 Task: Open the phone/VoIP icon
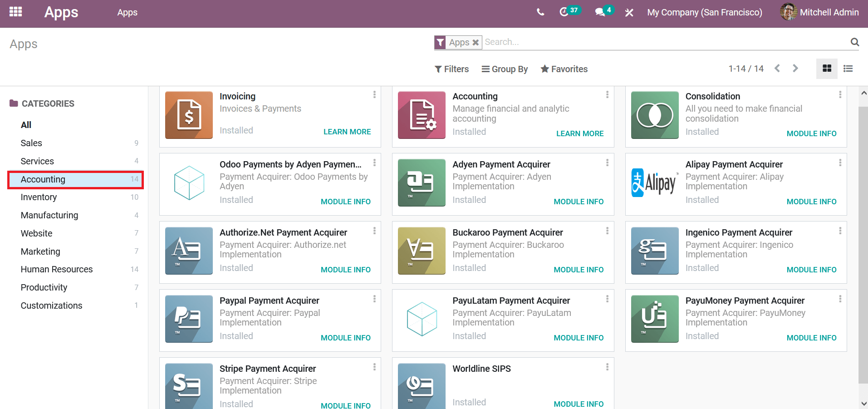pos(540,12)
